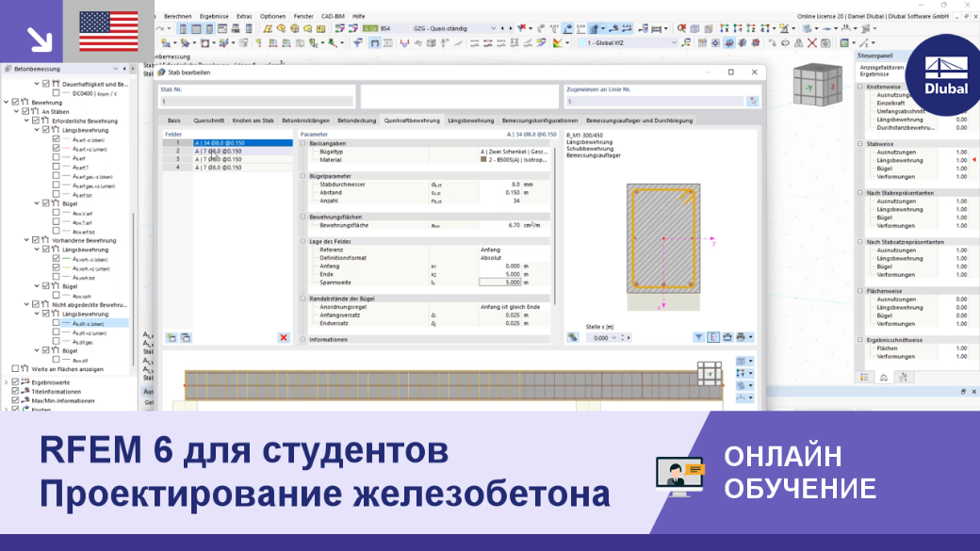Screen dimensions: 980x551
Task: Open the 1 - Global XYZ coordinate dropdown
Action: tap(627, 43)
